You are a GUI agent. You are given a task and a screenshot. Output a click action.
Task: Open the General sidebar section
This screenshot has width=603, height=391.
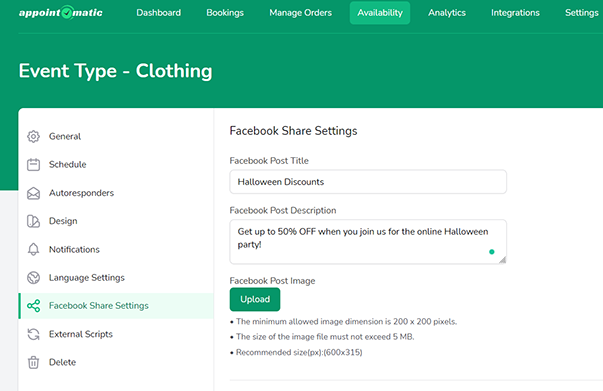(x=116, y=136)
